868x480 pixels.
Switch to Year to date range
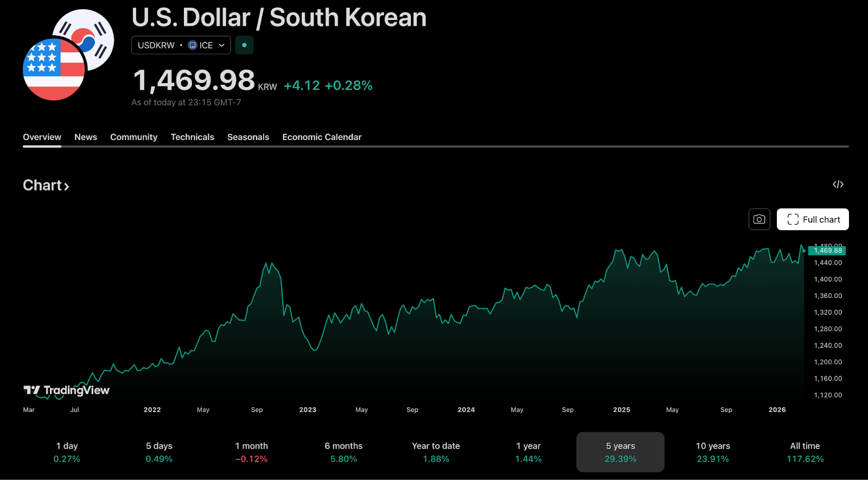tap(436, 452)
